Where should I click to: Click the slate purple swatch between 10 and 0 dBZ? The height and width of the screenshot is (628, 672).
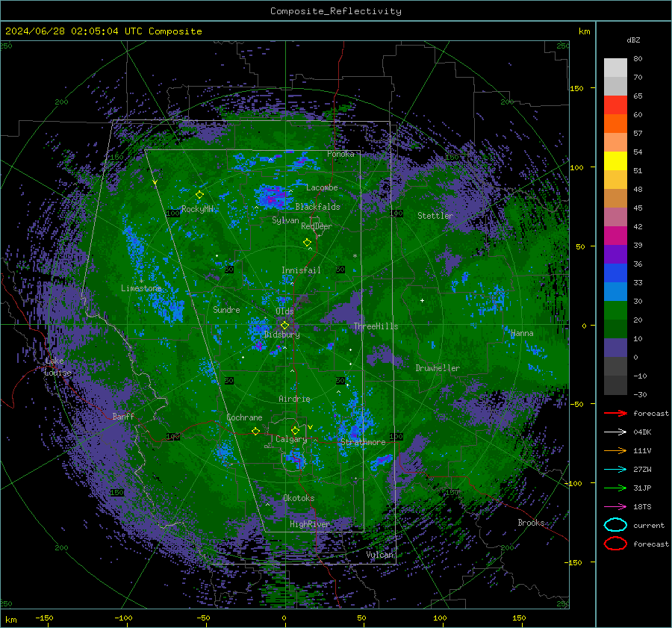point(615,348)
